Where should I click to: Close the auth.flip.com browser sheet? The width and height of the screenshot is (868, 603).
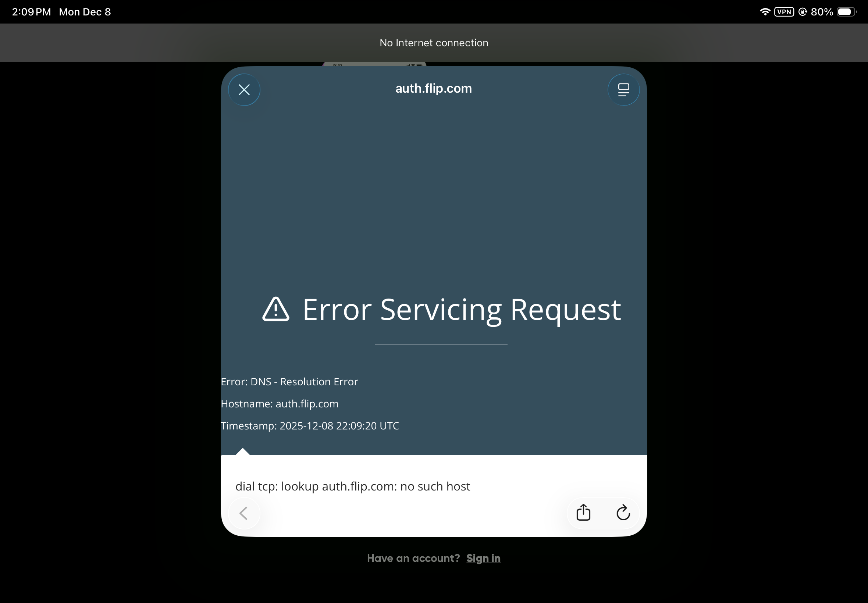coord(244,90)
